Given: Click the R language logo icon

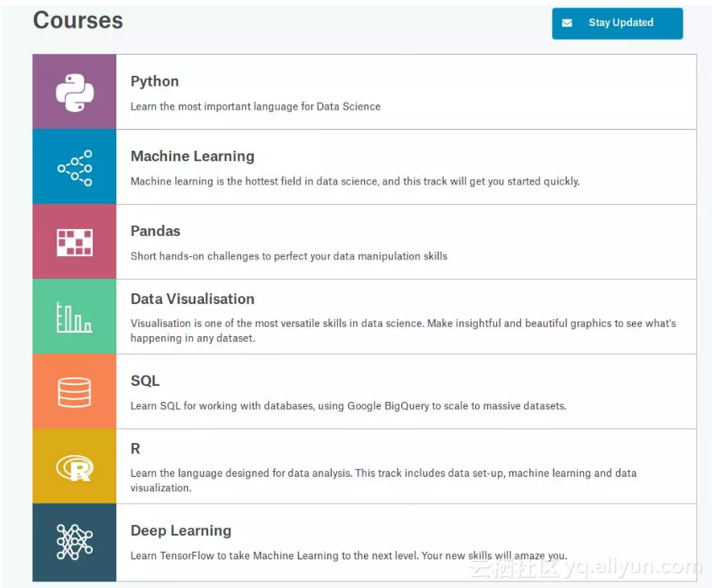Looking at the screenshot, I should coord(74,467).
